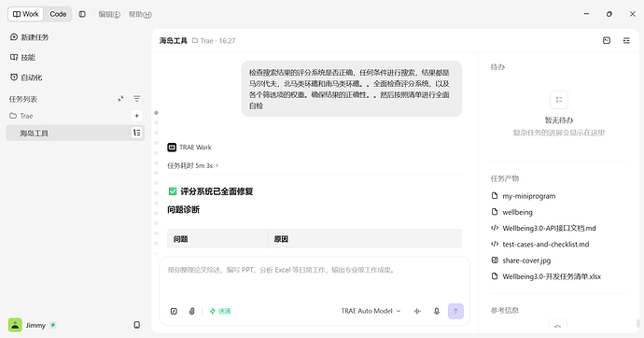The image size is (644, 338).
Task: Click the 问题诊断 heading
Action: (183, 210)
